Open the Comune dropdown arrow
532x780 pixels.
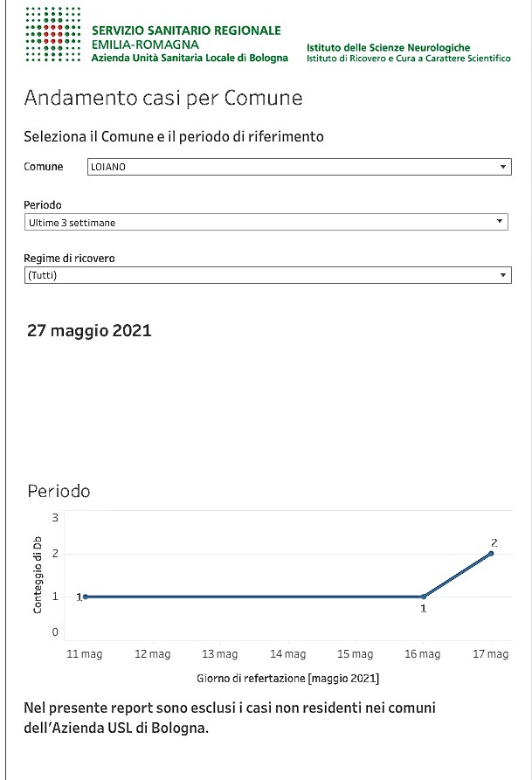pos(503,167)
